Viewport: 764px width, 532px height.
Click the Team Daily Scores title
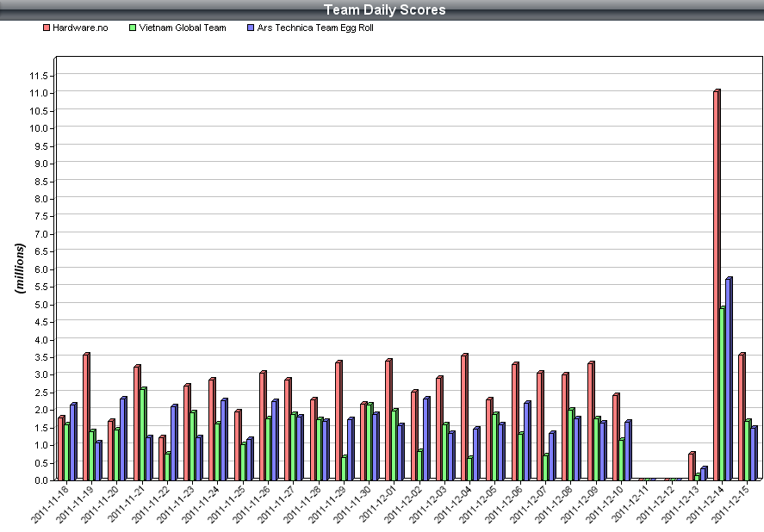(384, 9)
